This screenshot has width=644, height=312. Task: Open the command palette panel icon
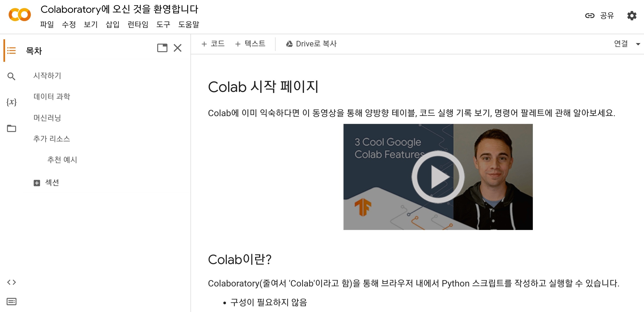[x=11, y=302]
